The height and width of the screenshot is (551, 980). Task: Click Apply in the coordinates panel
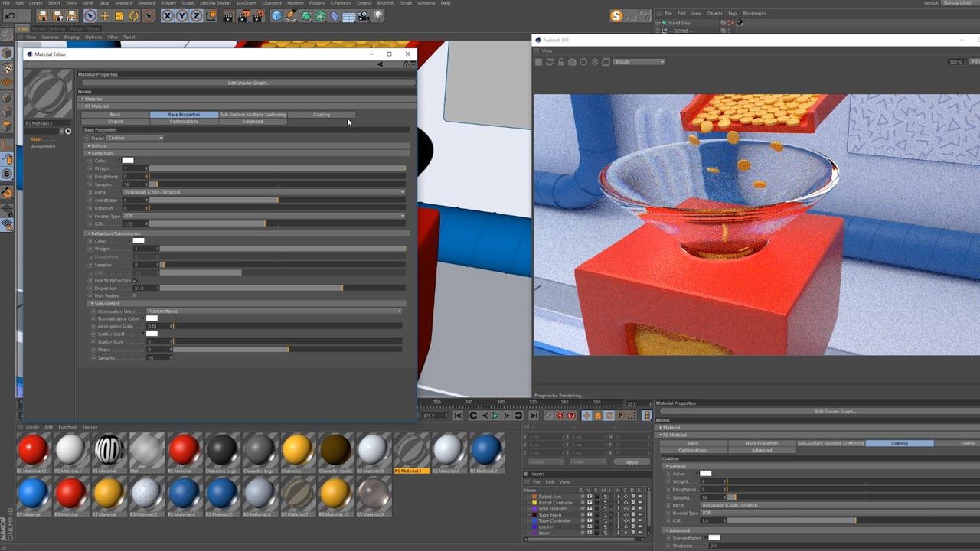tap(632, 462)
